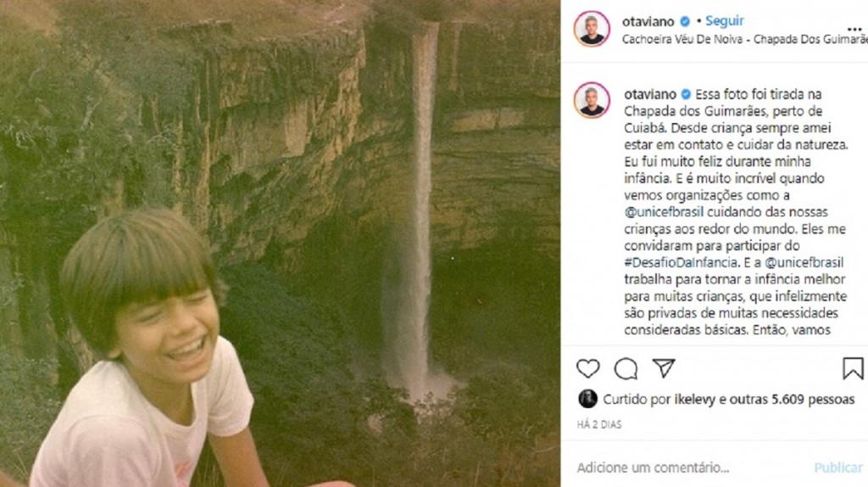868x487 pixels.
Task: Save post with bookmark icon
Action: point(853,368)
